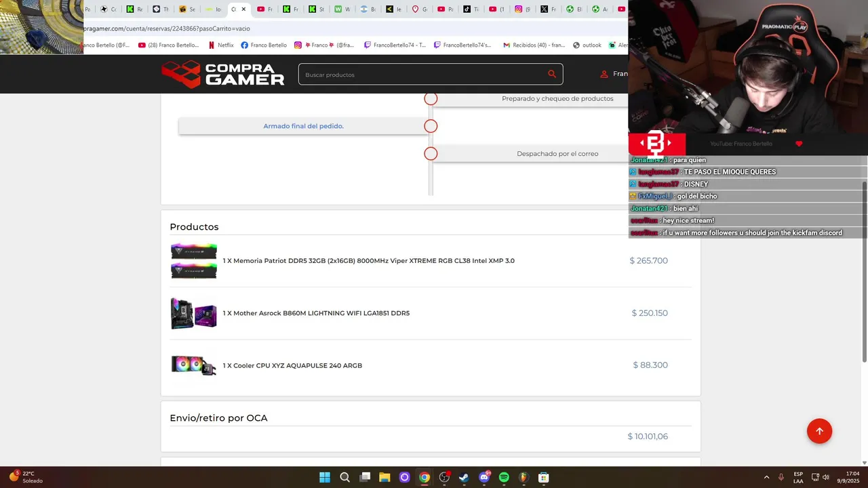
Task: Switch to the Instagram browser tab
Action: 522,9
